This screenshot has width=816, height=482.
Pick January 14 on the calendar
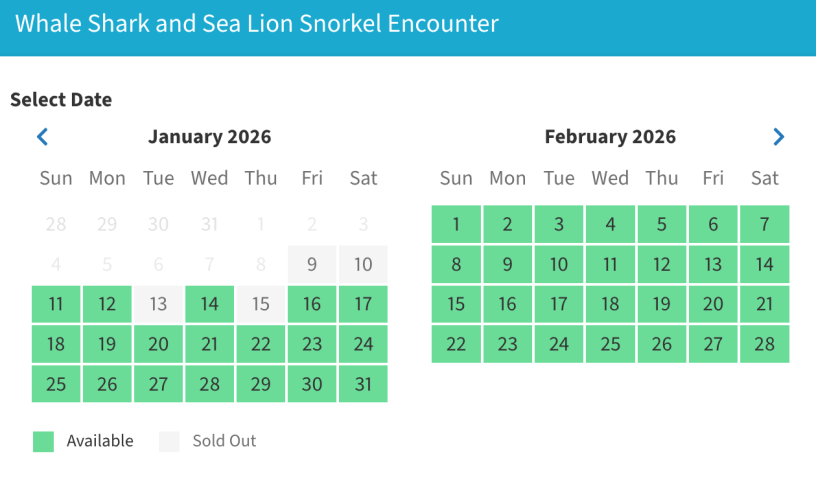tap(209, 304)
